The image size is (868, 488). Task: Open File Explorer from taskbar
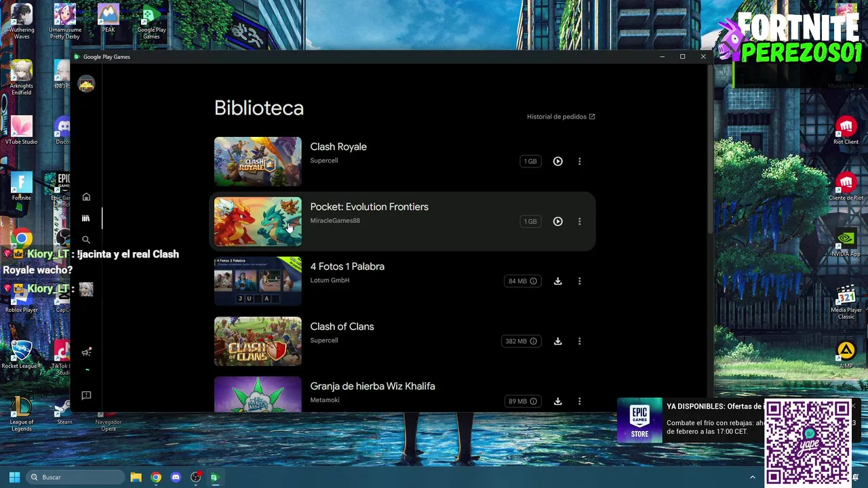click(x=136, y=477)
